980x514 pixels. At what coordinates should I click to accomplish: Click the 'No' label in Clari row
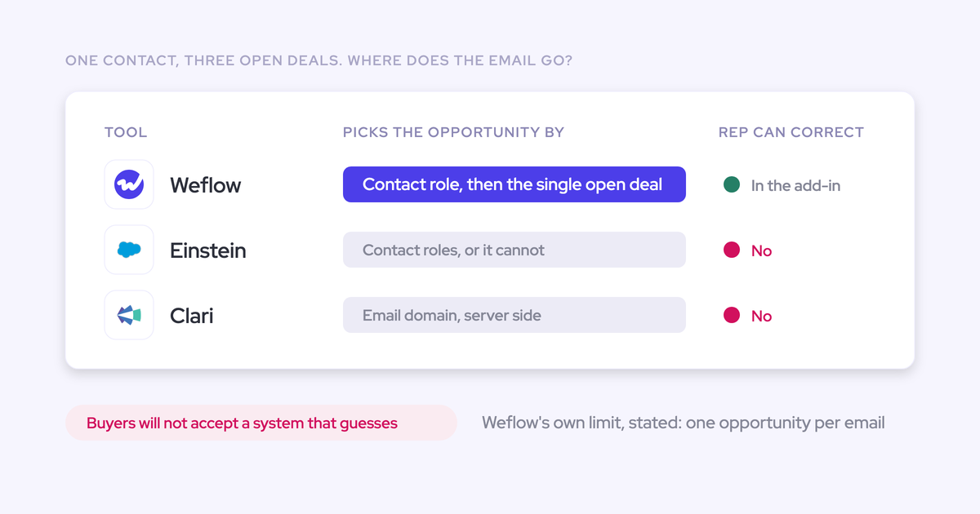pos(761,316)
